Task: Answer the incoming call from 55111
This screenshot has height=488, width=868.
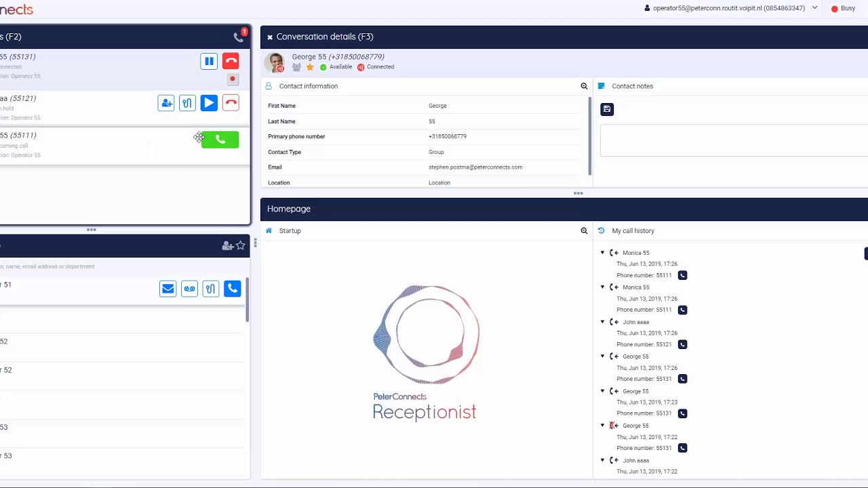Action: pyautogui.click(x=220, y=140)
